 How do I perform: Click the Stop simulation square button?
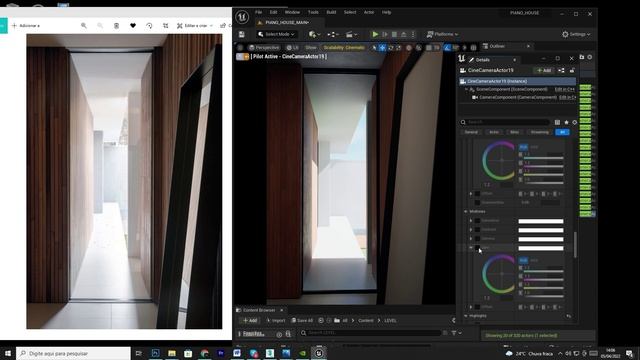pyautogui.click(x=394, y=34)
